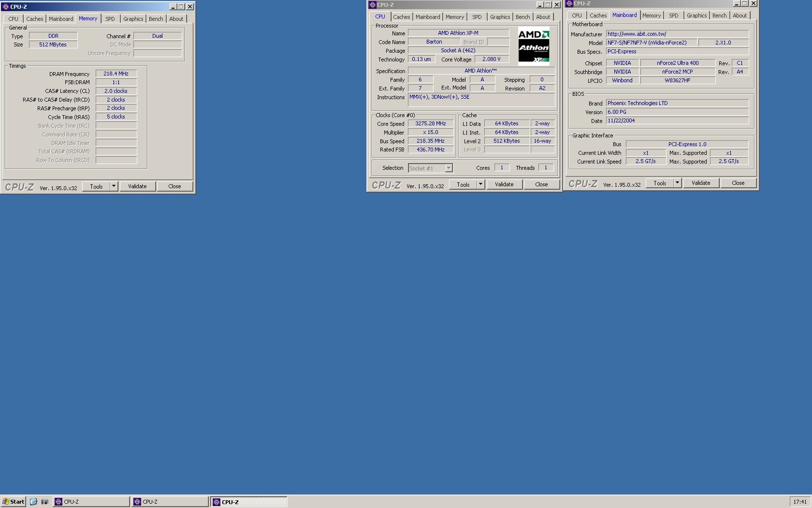Click the Core Speed value 3275.28 MHz
Image resolution: width=812 pixels, height=508 pixels.
pos(431,123)
